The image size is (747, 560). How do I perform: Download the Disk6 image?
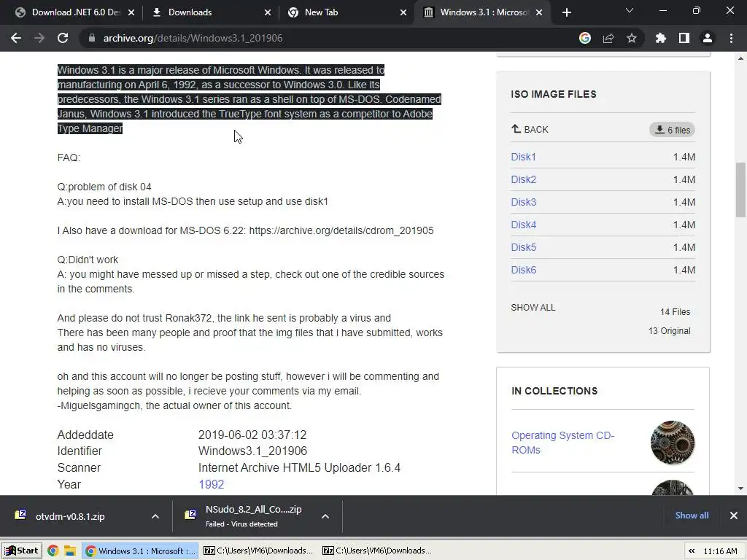coord(523,270)
